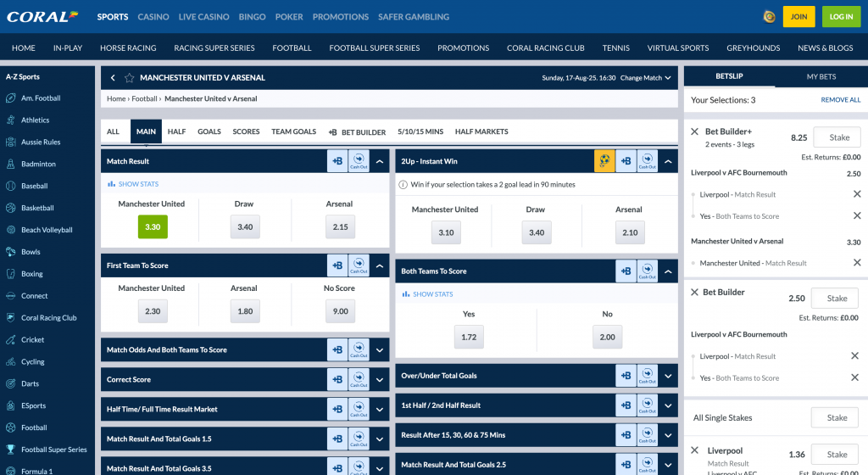
Task: Open the HALF MARKETS tab
Action: [x=481, y=131]
